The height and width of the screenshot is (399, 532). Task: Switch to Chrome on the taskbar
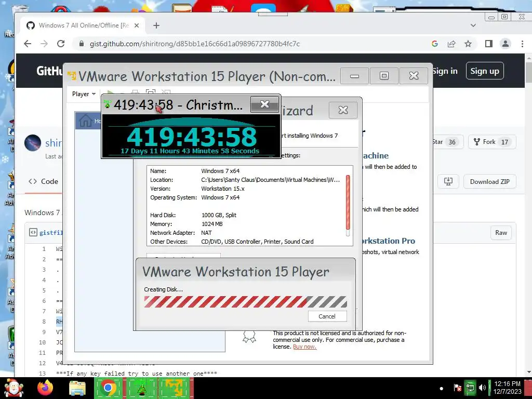[109, 388]
